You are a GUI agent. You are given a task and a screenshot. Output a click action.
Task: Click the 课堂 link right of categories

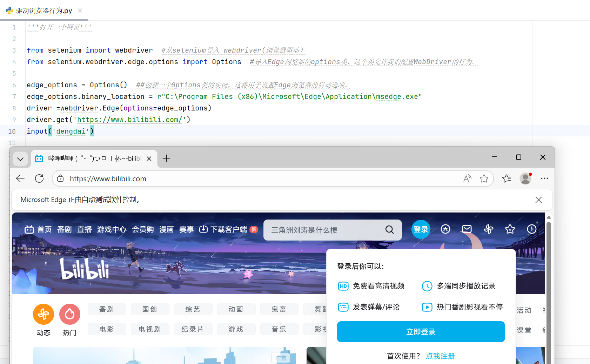point(524,330)
